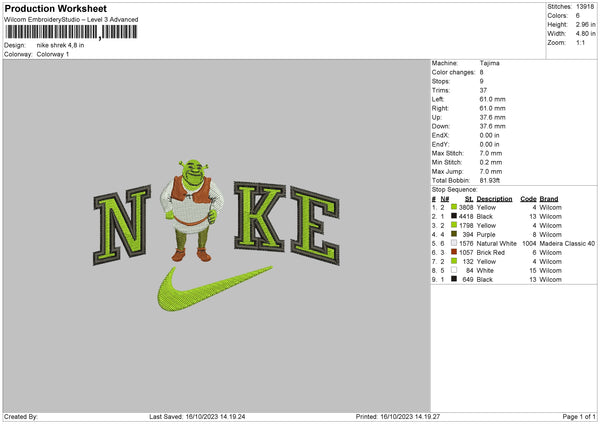The image size is (600, 424).
Task: Click the 'Printed: 16/10/2023 14.19.27' footer text
Action: click(398, 416)
